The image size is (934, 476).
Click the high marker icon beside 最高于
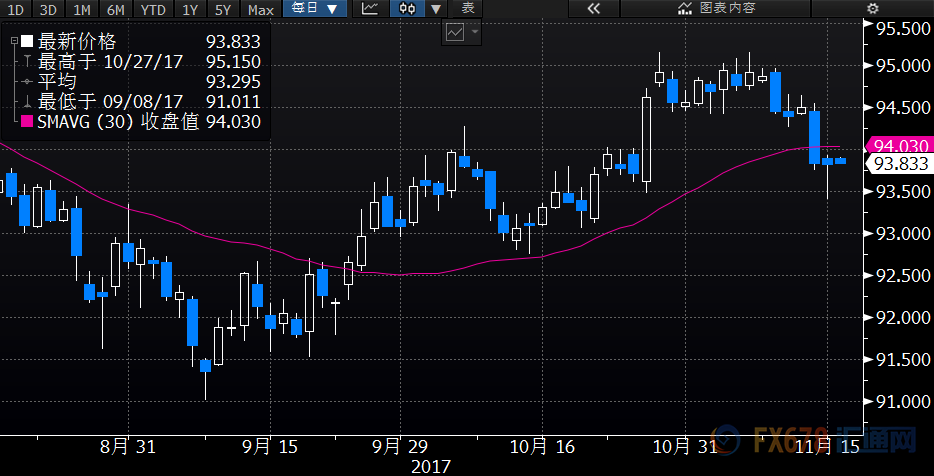point(27,62)
